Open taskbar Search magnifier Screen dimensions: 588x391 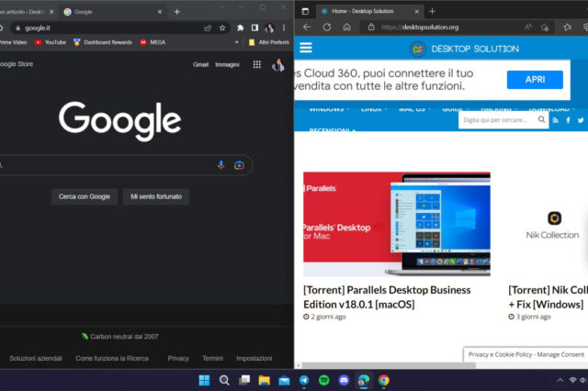click(224, 381)
